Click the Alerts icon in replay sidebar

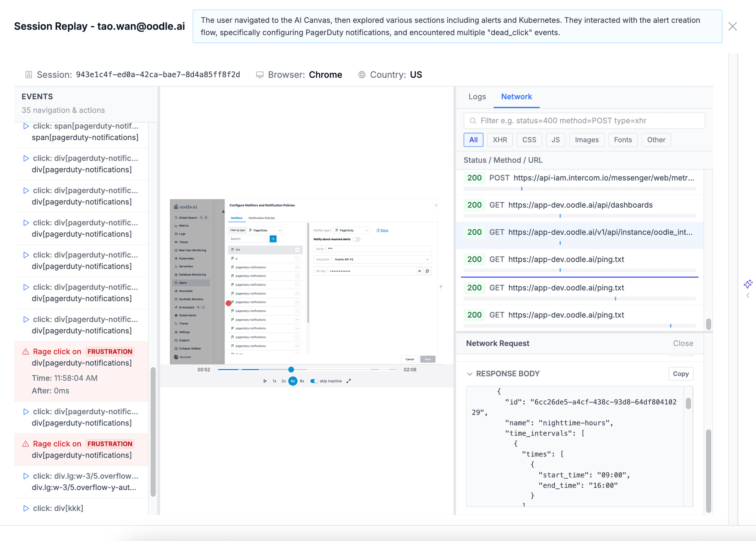point(176,283)
